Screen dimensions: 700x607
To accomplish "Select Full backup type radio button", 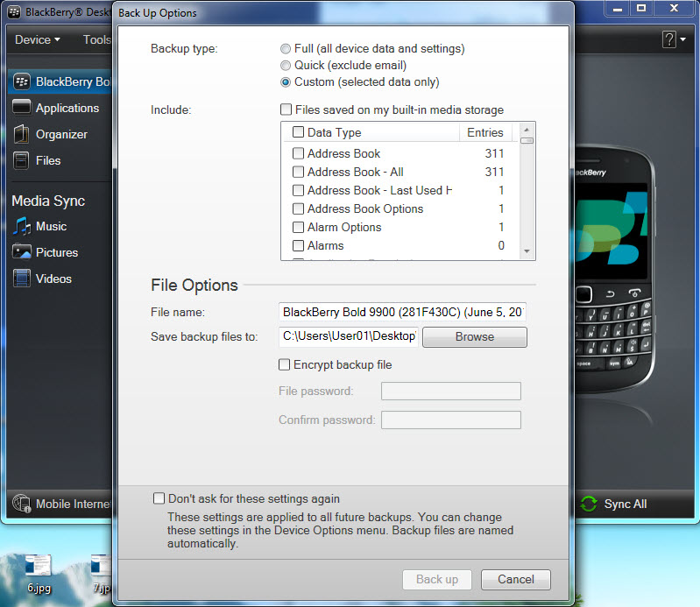I will point(286,49).
